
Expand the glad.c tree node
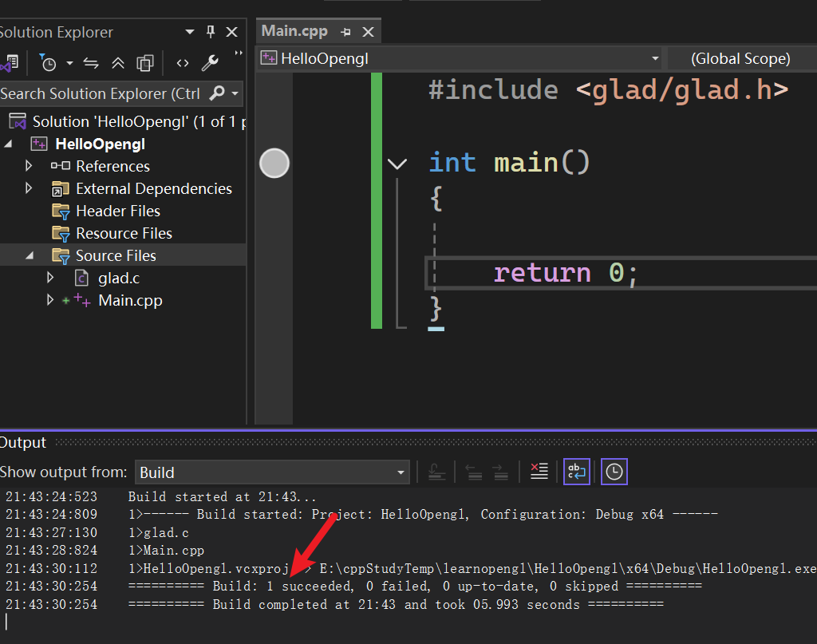[x=50, y=278]
